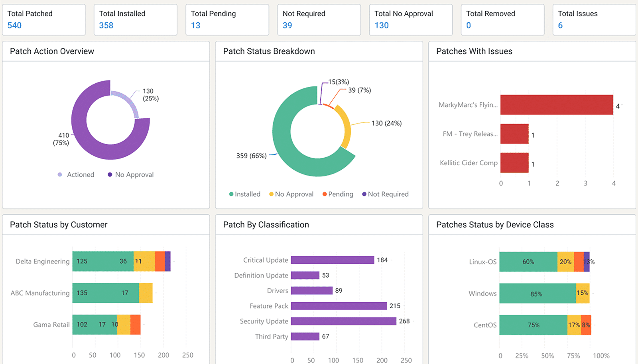The height and width of the screenshot is (364, 638).
Task: Click the Actioned legend dot
Action: click(x=59, y=174)
